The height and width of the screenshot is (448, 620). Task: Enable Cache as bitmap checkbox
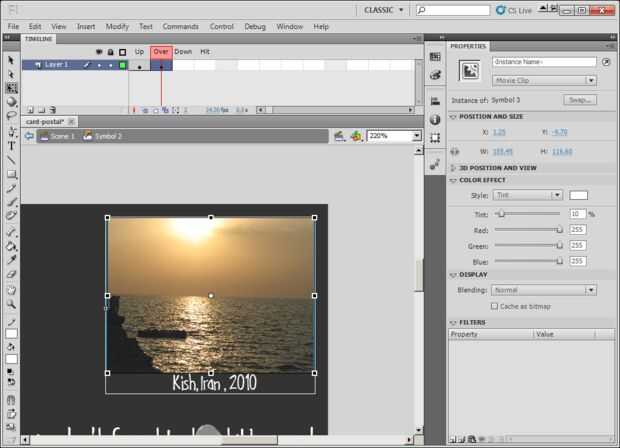tap(495, 306)
